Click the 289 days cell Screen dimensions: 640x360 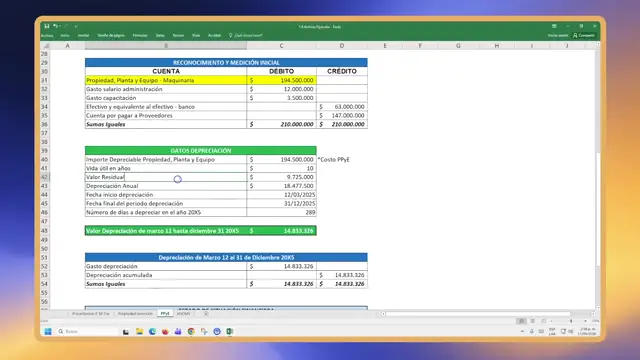coord(281,212)
